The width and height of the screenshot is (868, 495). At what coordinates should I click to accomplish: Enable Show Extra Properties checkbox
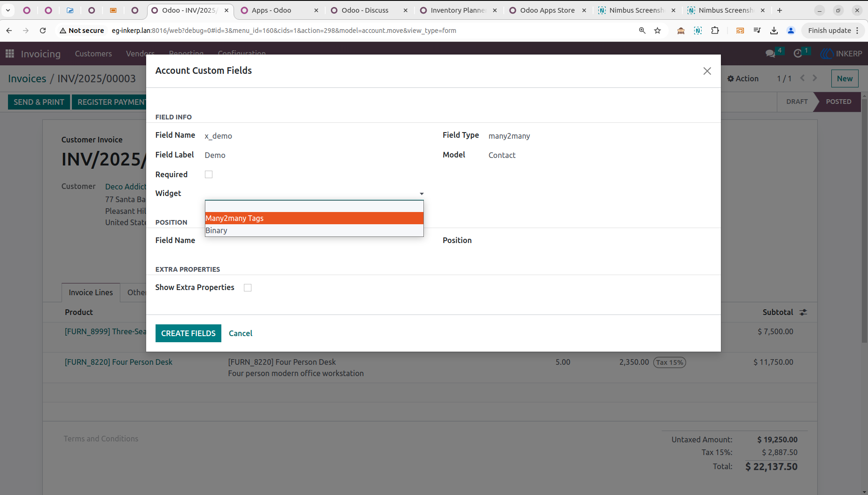click(x=248, y=288)
